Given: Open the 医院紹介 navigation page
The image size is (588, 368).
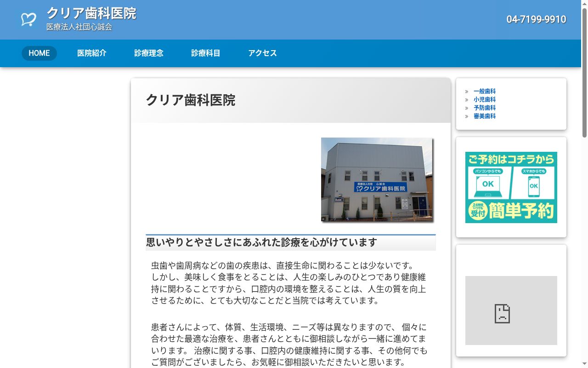Looking at the screenshot, I should click(92, 53).
